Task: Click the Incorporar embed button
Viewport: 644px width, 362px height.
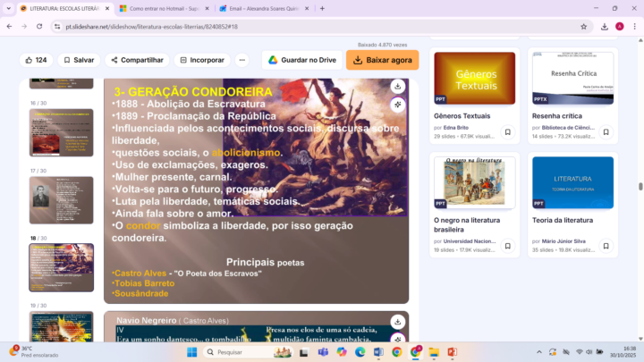Action: pyautogui.click(x=201, y=60)
